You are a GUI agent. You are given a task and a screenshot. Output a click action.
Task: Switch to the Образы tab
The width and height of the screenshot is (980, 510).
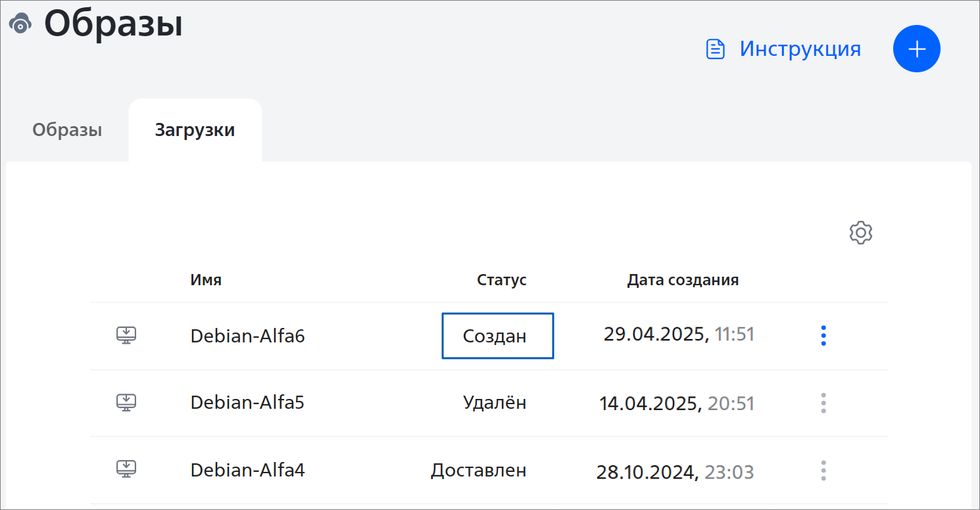click(x=67, y=129)
